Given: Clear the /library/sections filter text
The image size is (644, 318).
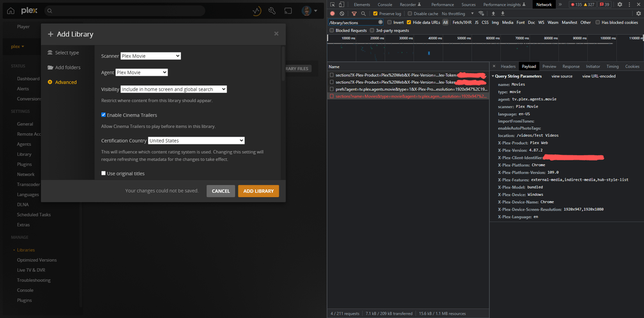Looking at the screenshot, I should coord(381,22).
